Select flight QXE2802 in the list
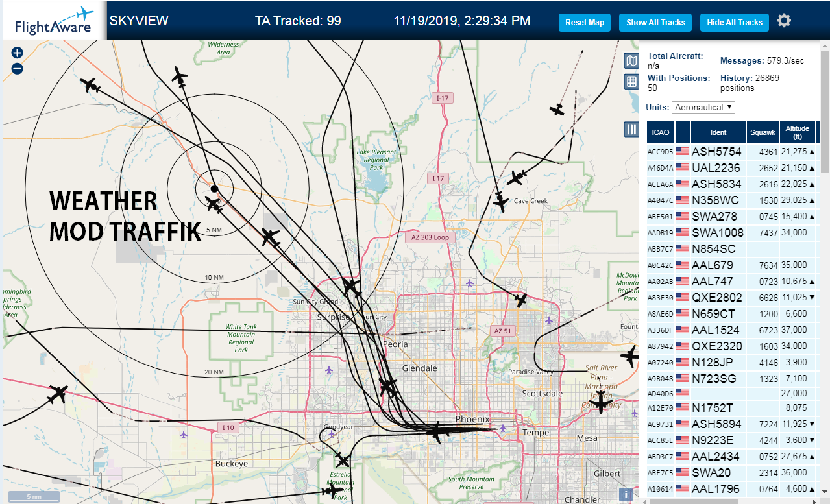 (x=717, y=297)
